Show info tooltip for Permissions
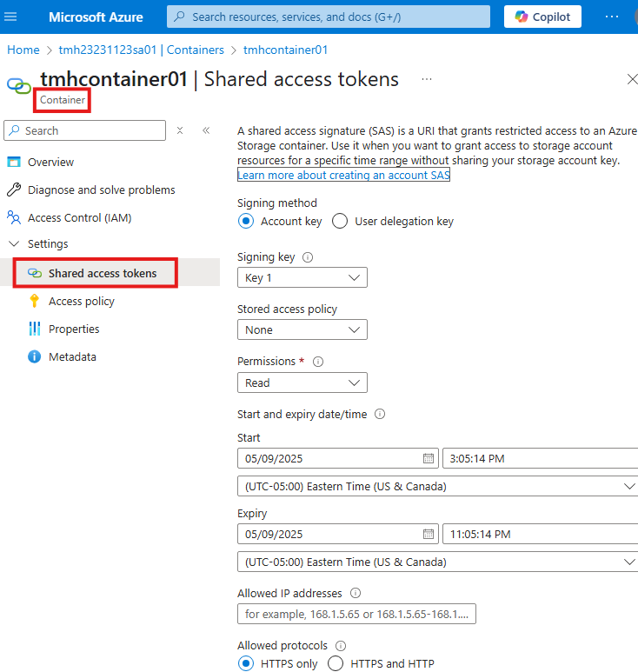Image resolution: width=638 pixels, height=672 pixels. [x=318, y=362]
